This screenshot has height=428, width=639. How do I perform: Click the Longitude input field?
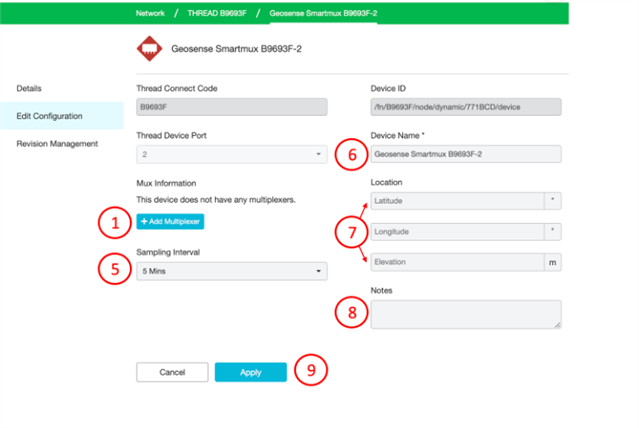click(x=457, y=232)
